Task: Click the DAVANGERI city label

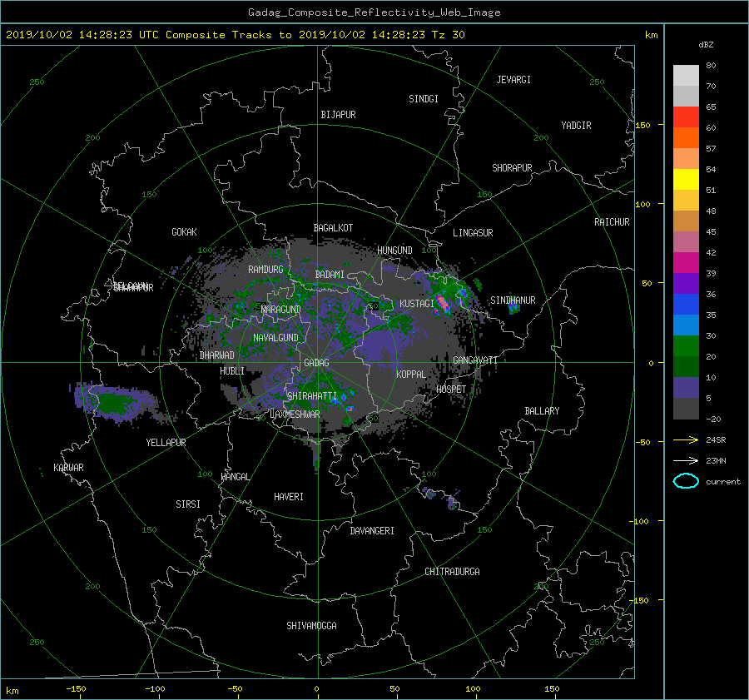Action: point(372,531)
